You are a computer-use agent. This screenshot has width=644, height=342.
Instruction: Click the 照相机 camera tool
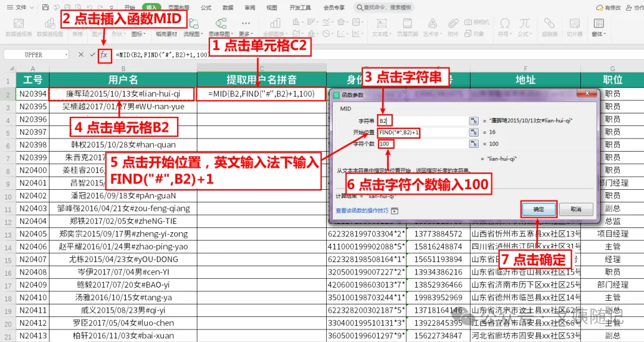point(477,22)
